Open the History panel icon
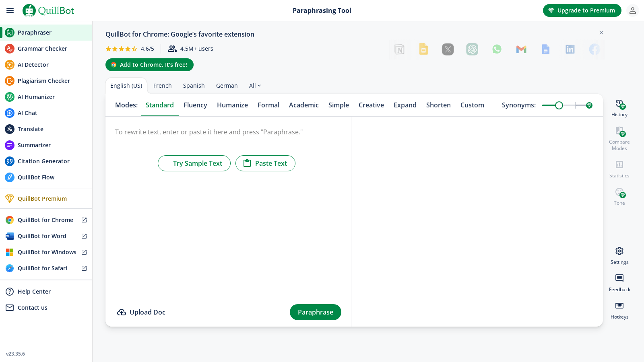Image resolution: width=644 pixels, height=362 pixels. point(619,105)
